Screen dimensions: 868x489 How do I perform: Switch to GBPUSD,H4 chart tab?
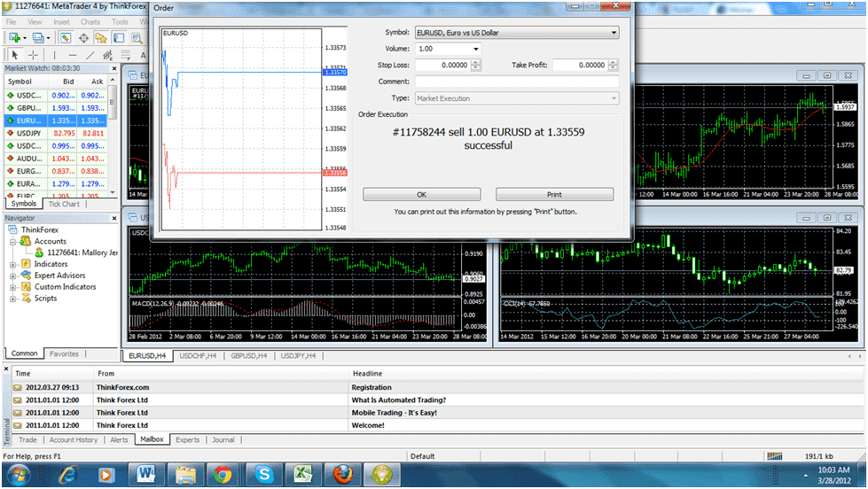click(249, 356)
